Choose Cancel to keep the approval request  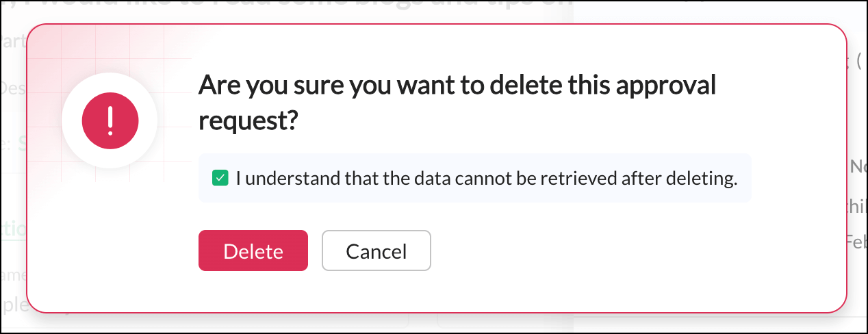coord(376,251)
